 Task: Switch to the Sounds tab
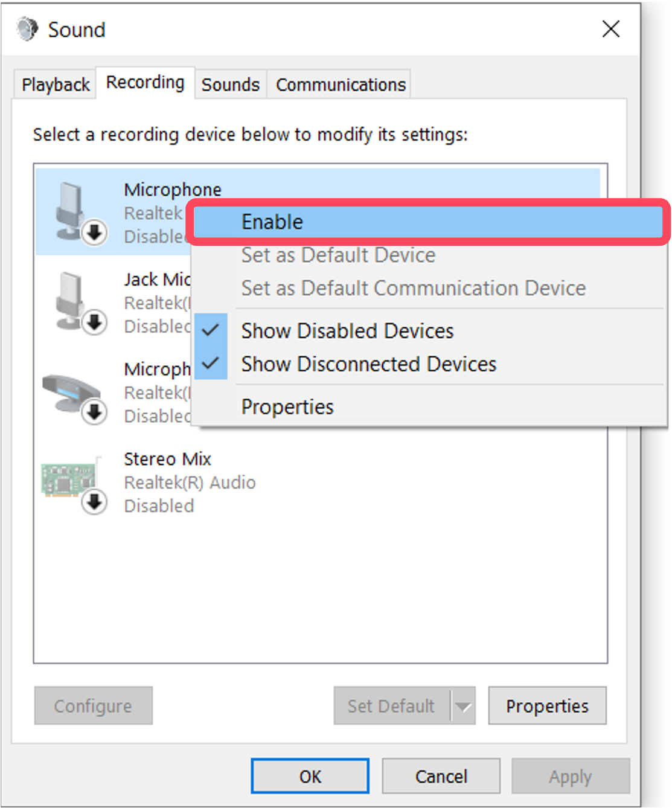(230, 85)
